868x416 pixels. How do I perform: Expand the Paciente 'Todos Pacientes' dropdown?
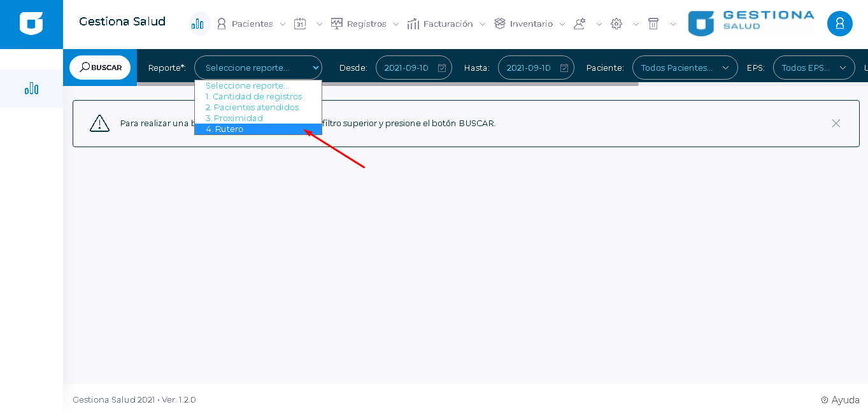point(685,68)
